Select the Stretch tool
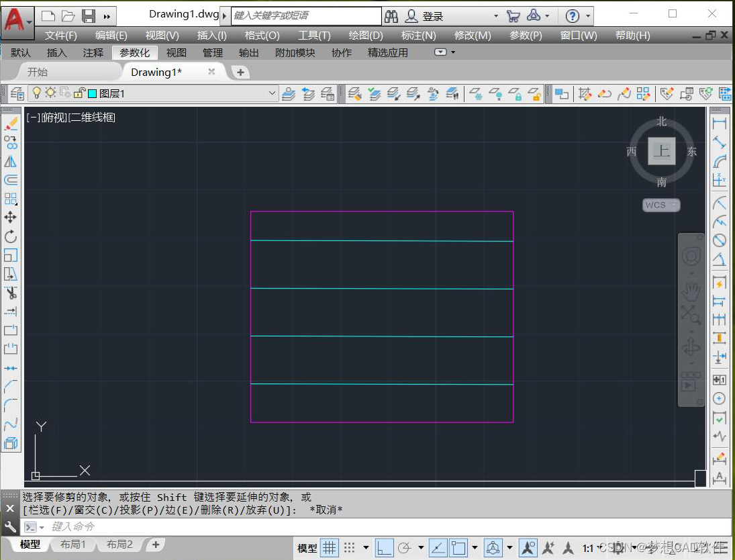 coord(11,274)
